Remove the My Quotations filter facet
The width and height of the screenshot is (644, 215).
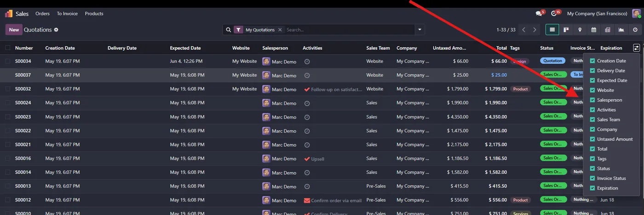tap(280, 29)
